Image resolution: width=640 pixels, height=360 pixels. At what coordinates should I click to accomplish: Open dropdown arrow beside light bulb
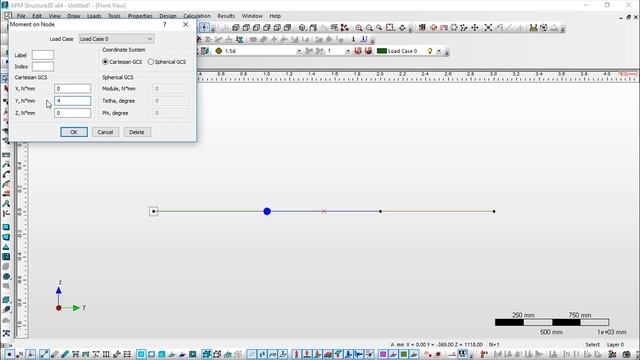439,51
